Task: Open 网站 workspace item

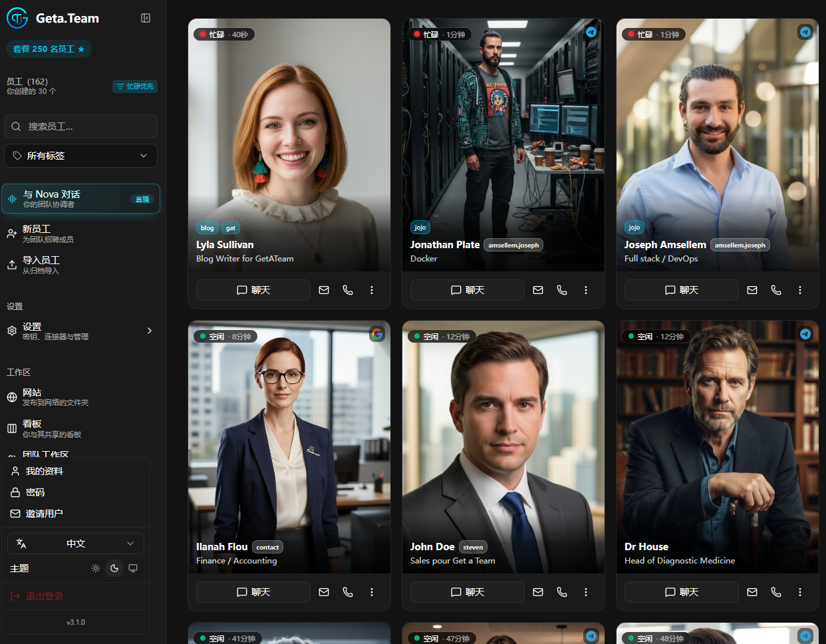Action: [80, 397]
